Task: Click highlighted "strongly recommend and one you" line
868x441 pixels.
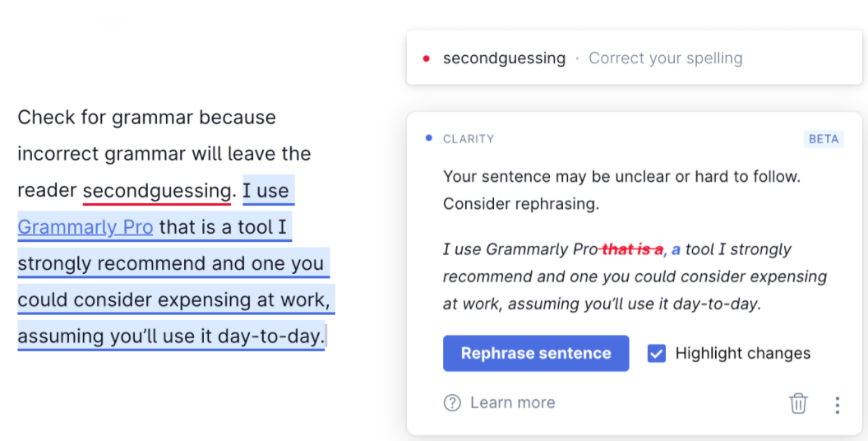Action: click(x=171, y=263)
